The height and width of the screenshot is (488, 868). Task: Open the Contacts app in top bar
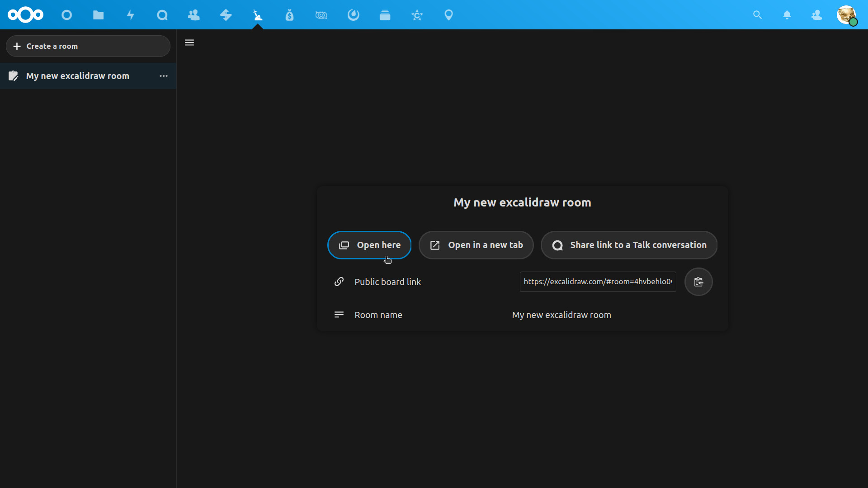point(193,15)
